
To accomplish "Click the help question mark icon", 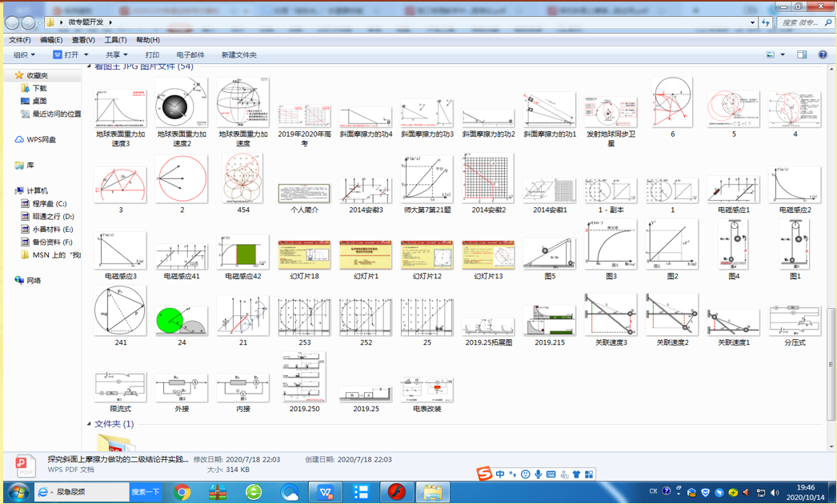I will pyautogui.click(x=822, y=55).
